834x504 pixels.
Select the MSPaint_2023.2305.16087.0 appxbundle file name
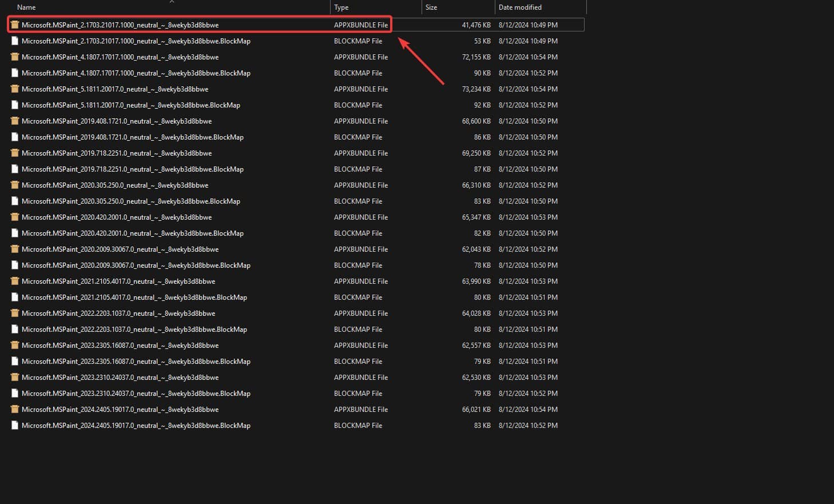tap(120, 346)
